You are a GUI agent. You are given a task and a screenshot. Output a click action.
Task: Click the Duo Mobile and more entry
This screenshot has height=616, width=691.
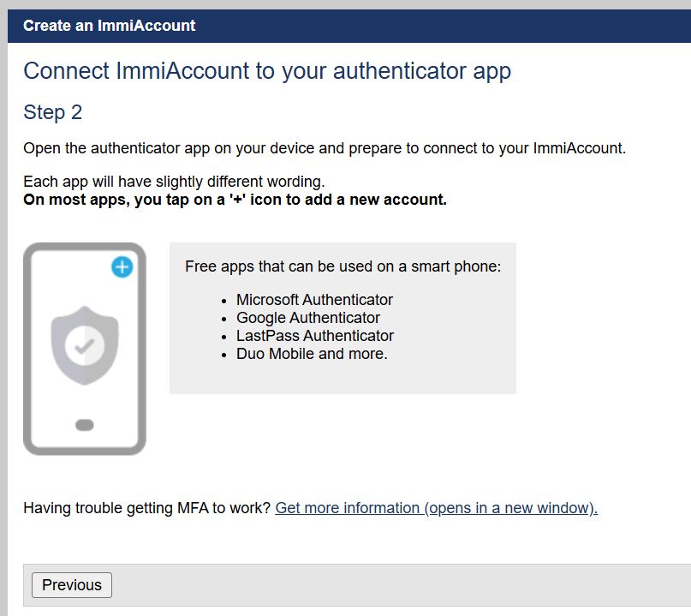312,353
